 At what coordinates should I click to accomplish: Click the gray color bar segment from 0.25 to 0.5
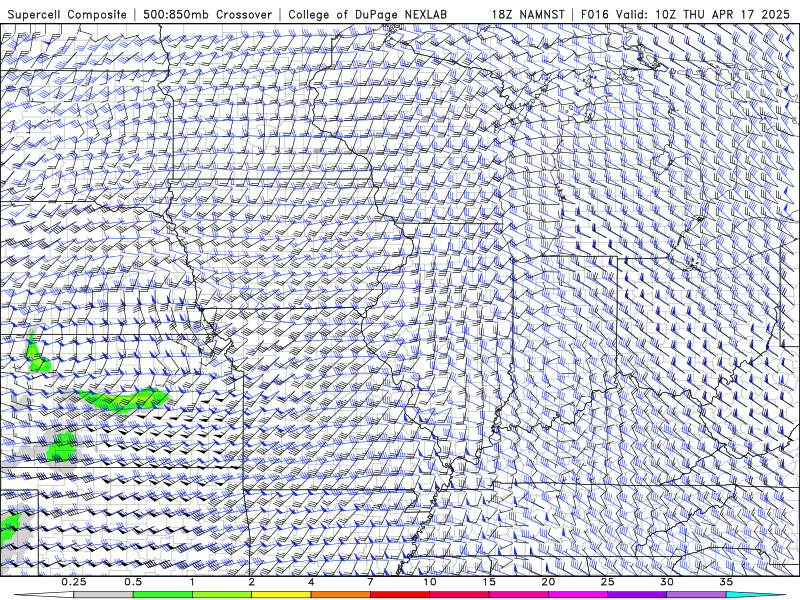104,595
